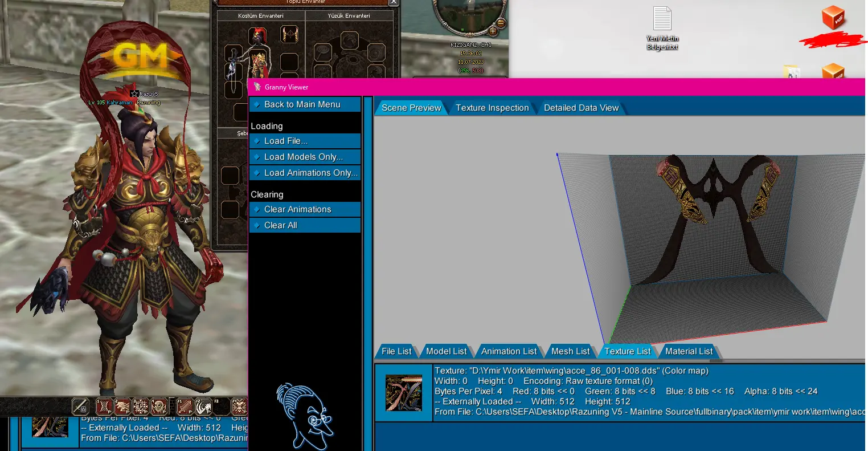
Task: Click the upper-right ring slot in Yüzük Envanteri
Action: coord(376,52)
